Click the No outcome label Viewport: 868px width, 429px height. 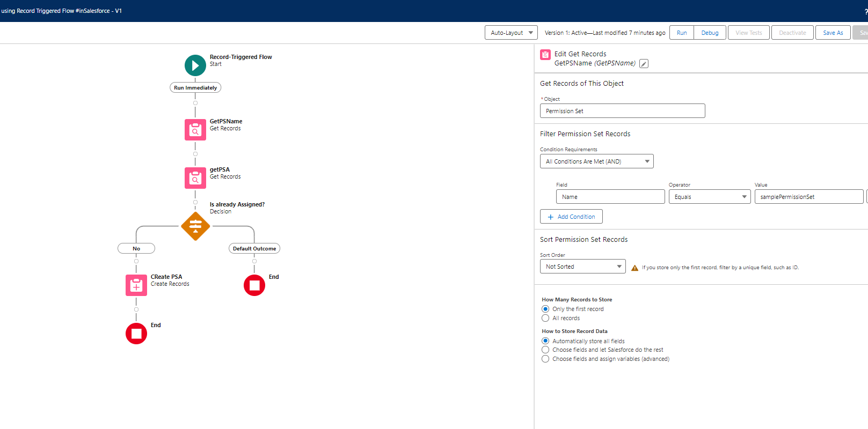136,248
